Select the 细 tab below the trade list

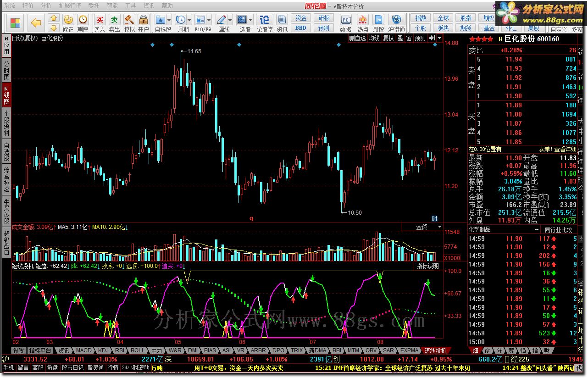(475, 350)
